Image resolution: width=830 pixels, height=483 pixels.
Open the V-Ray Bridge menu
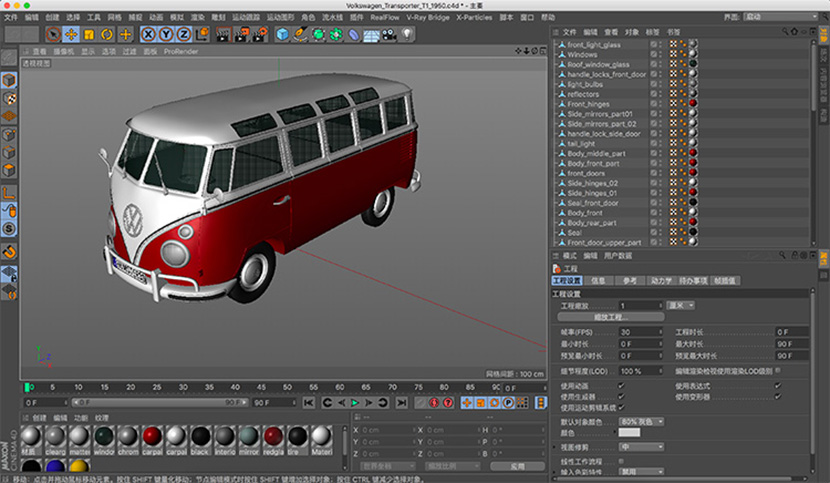(x=428, y=17)
